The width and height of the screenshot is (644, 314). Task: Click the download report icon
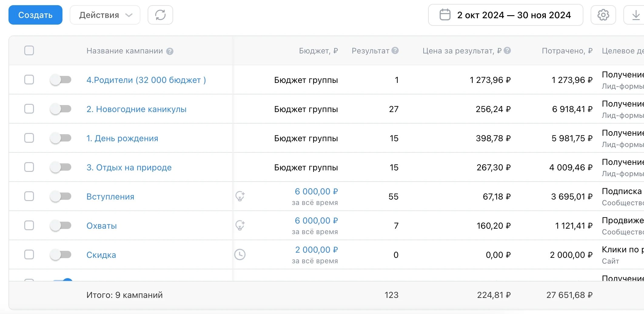coord(636,15)
